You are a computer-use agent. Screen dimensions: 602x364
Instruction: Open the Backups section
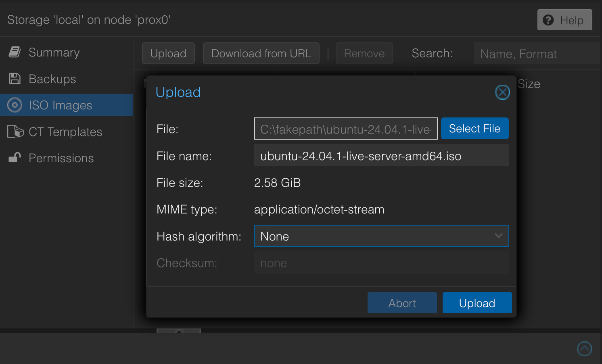pos(52,79)
